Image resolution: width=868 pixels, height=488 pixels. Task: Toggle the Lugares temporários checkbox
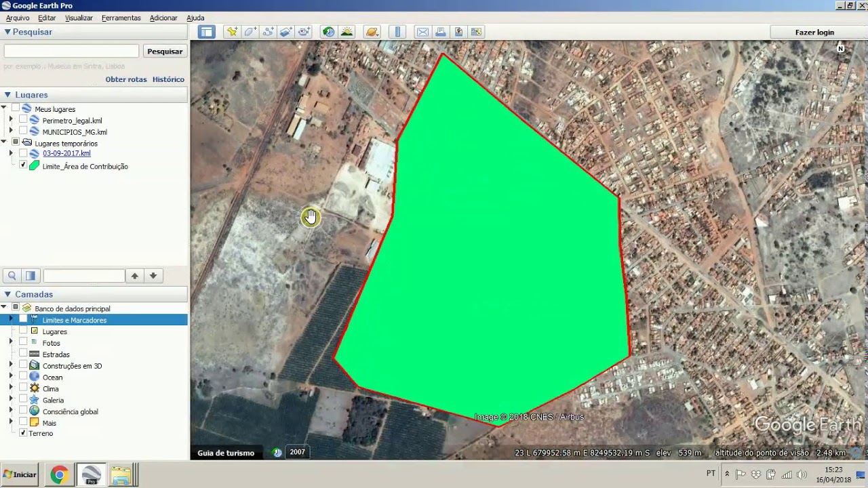(x=16, y=142)
